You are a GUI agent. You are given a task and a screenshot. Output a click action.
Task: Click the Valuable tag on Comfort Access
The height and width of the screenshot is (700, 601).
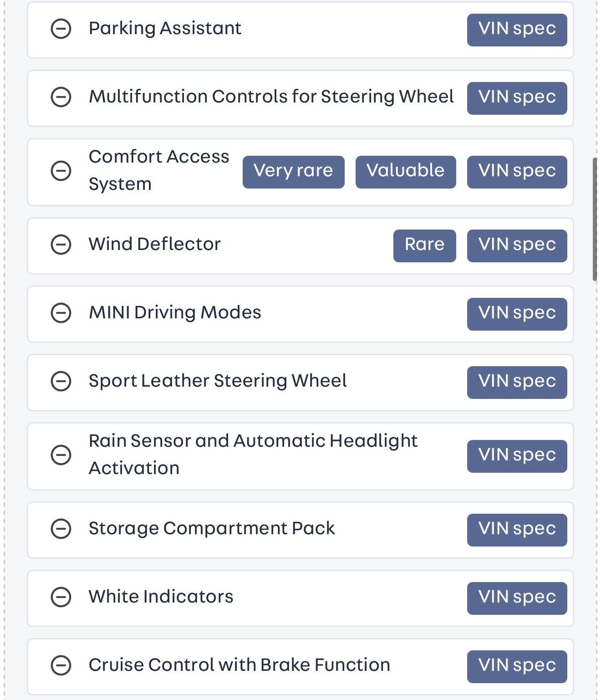tap(405, 172)
